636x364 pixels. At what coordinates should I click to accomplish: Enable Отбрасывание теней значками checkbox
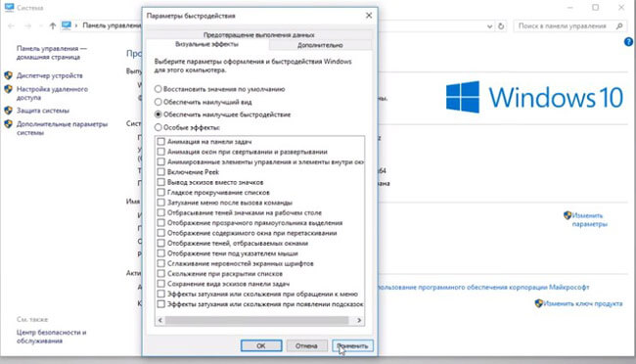[161, 212]
